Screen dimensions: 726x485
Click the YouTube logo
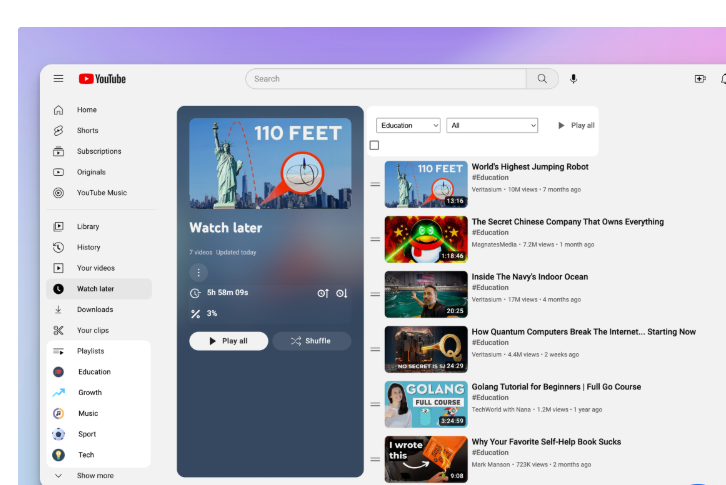point(102,79)
